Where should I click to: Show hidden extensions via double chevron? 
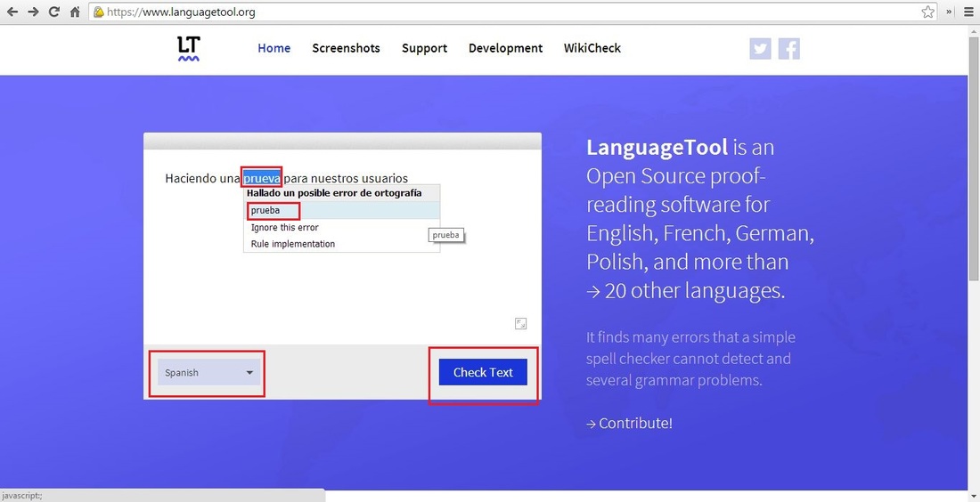pos(950,12)
